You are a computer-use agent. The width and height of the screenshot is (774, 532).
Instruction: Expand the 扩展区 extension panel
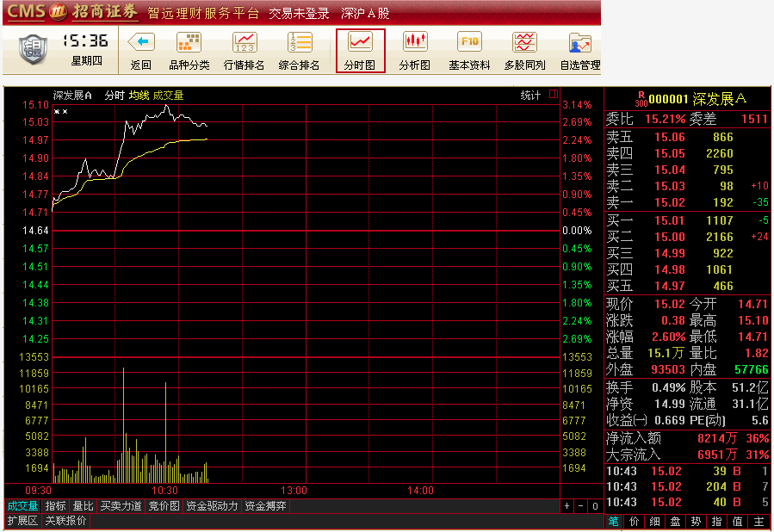[22, 520]
